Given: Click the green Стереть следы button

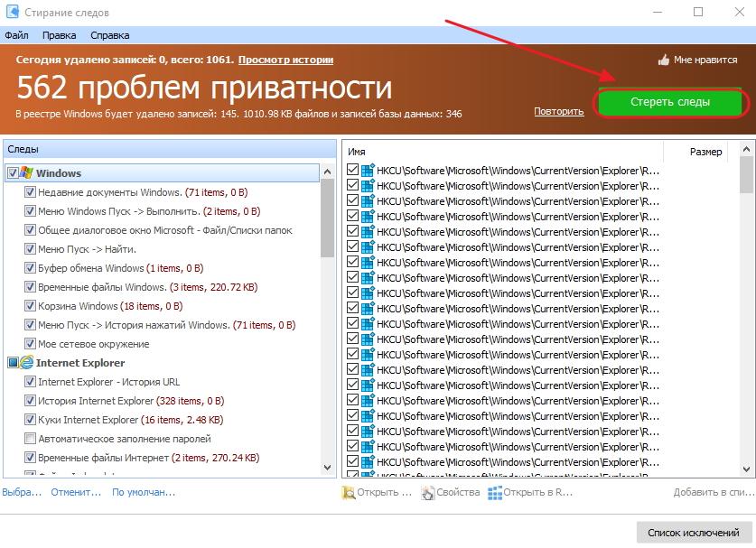Looking at the screenshot, I should pos(669,102).
